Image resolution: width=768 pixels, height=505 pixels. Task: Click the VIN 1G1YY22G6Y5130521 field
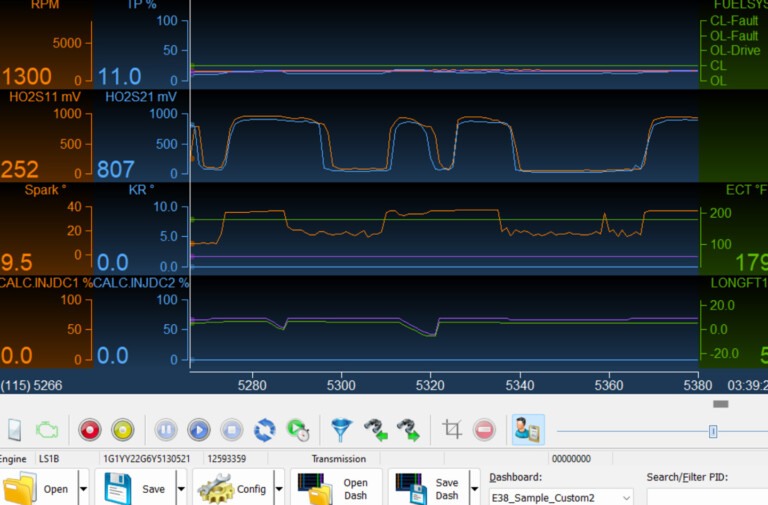click(146, 459)
